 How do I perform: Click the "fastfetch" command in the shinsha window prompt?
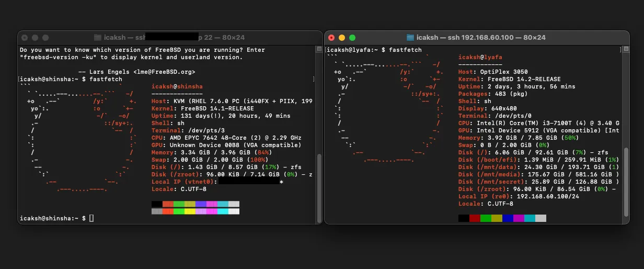pyautogui.click(x=106, y=79)
